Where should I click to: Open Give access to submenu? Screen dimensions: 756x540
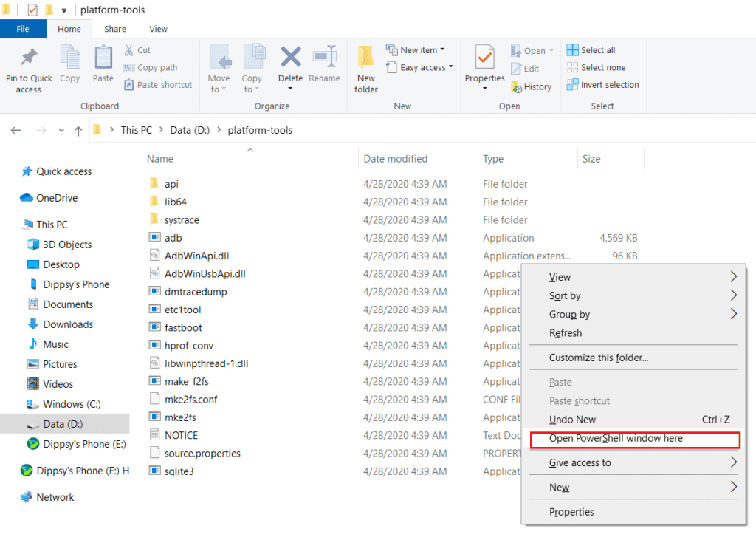pyautogui.click(x=633, y=462)
